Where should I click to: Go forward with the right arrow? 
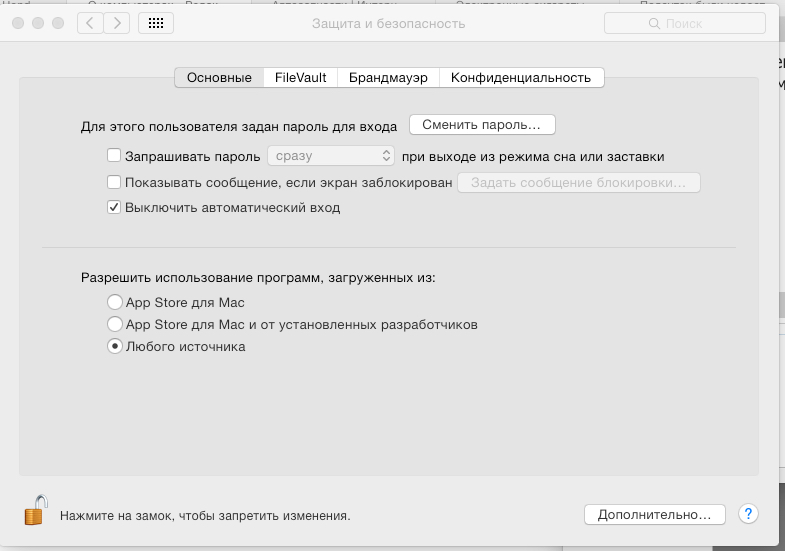click(116, 23)
